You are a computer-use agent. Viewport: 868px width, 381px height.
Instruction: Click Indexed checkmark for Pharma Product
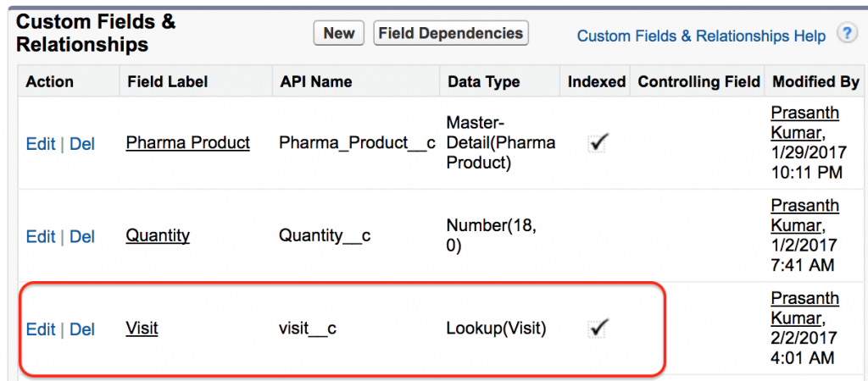(x=598, y=144)
